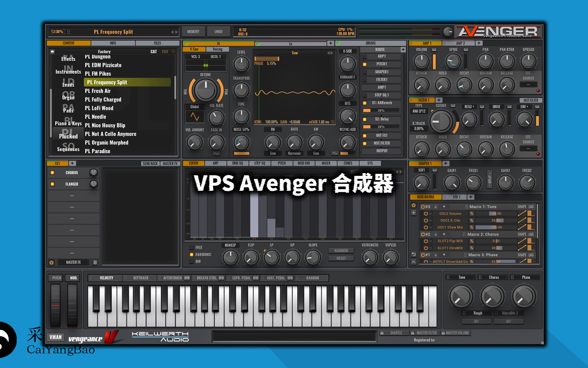Screen dimensions: 588x368
Task: Open the WSYNC-ADD dropdown
Action: (x=347, y=129)
